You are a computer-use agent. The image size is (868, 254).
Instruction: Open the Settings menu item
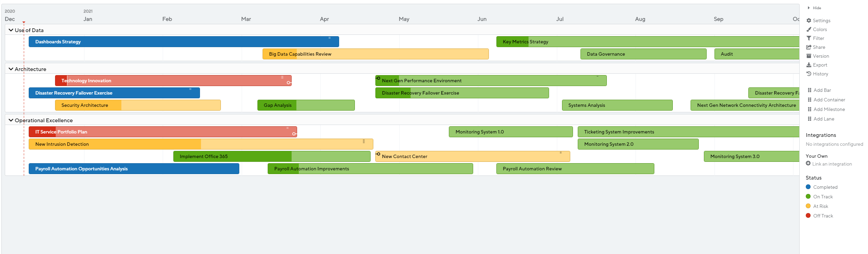822,20
